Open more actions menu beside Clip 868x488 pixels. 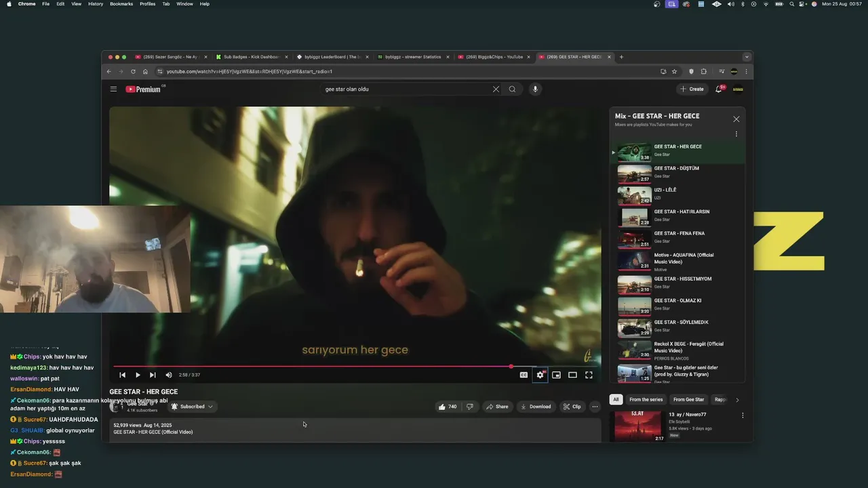pyautogui.click(x=595, y=407)
